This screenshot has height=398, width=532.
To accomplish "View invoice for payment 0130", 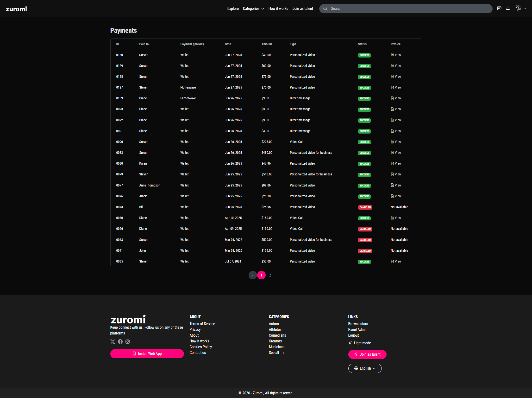I will tap(396, 55).
